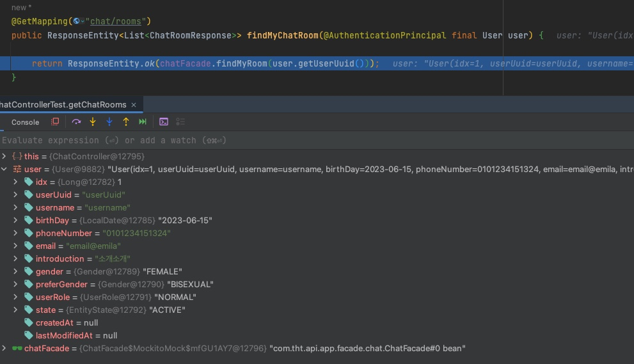This screenshot has height=364, width=634.
Task: Click the getUserUuid() call in code
Action: [331, 63]
